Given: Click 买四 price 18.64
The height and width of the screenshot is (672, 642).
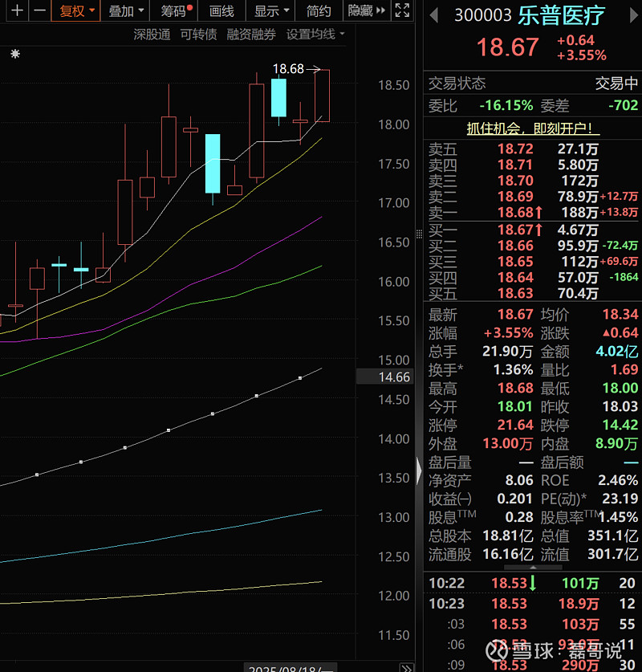Looking at the screenshot, I should 515,277.
